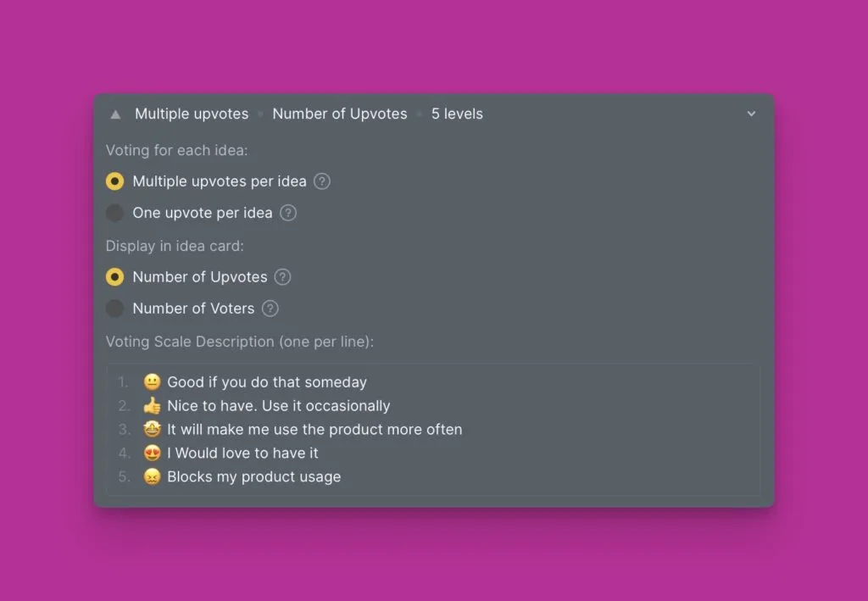Collapse the panel with the header triangle

[x=116, y=114]
